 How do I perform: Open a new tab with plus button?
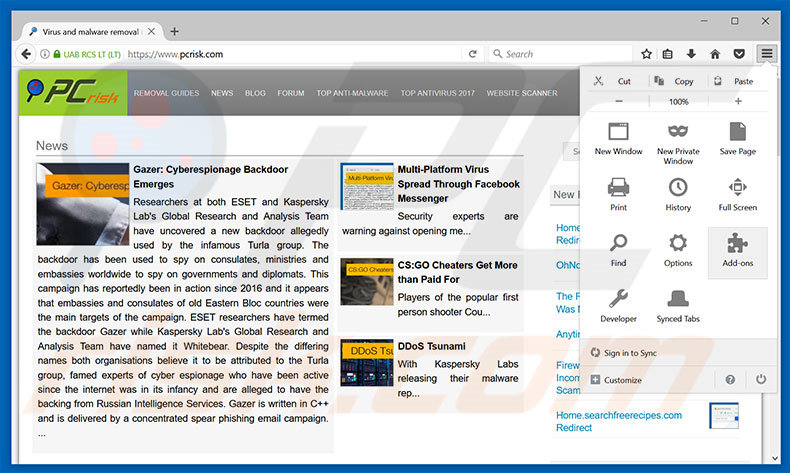tap(174, 31)
